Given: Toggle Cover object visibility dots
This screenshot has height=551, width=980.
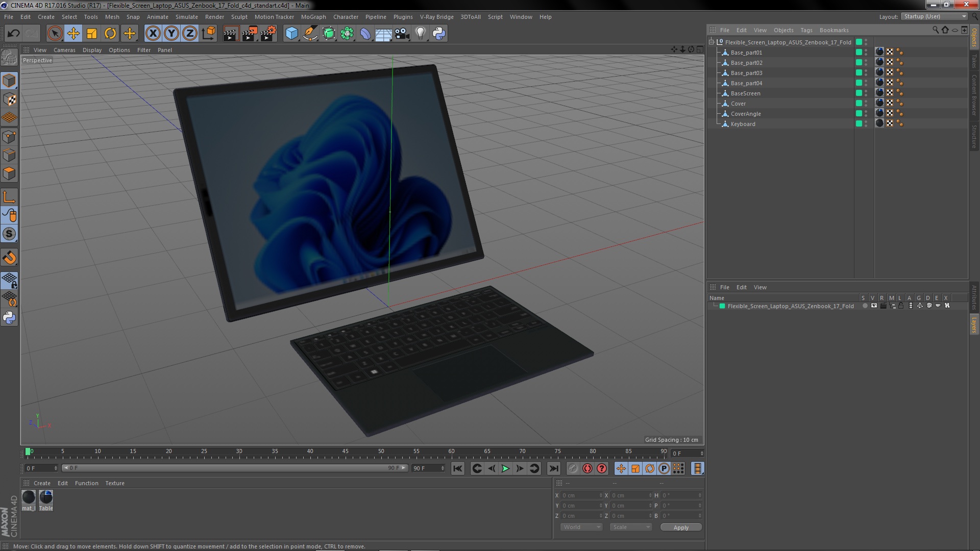Looking at the screenshot, I should tap(866, 104).
